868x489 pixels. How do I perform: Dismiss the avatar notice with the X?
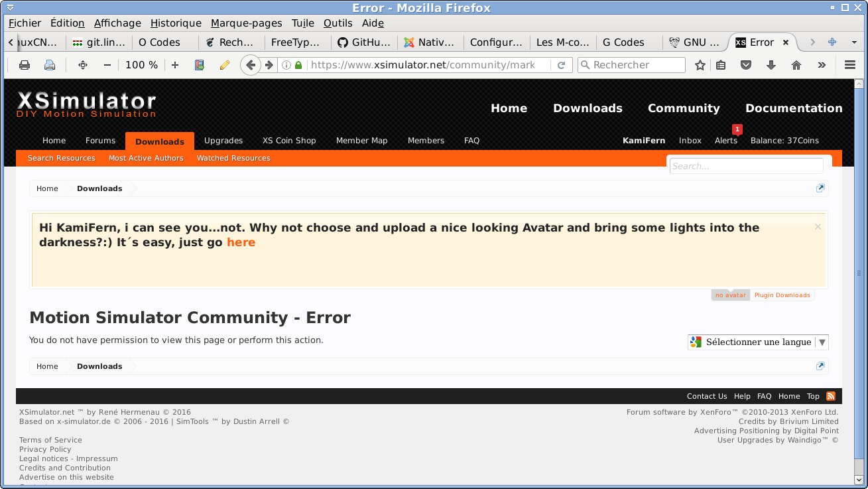point(818,227)
